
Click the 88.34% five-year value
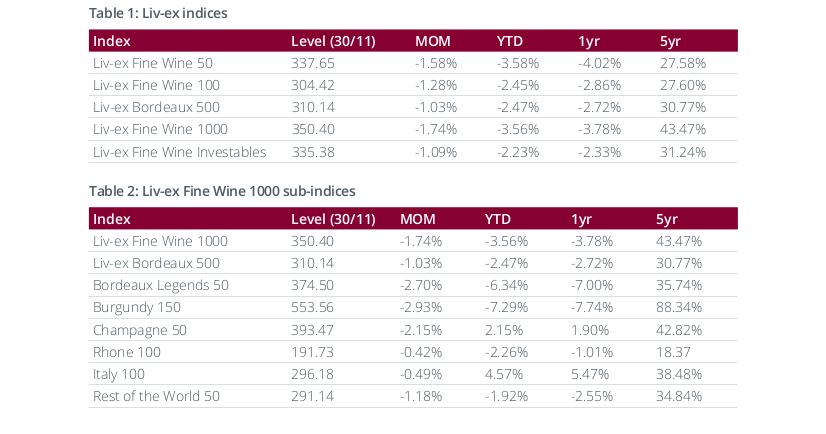pyautogui.click(x=679, y=307)
